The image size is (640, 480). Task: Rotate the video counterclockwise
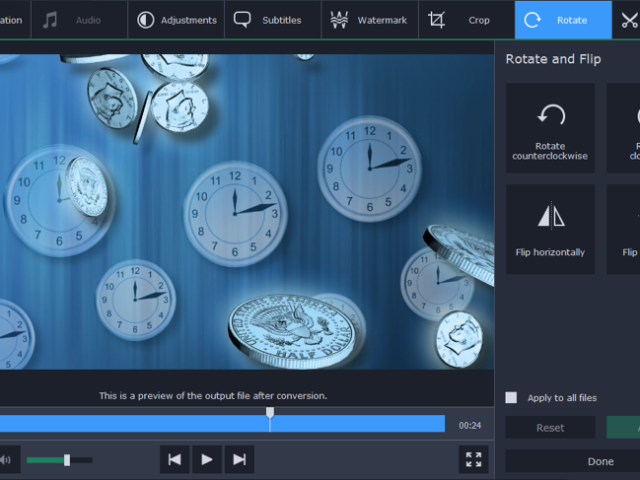pos(550,128)
